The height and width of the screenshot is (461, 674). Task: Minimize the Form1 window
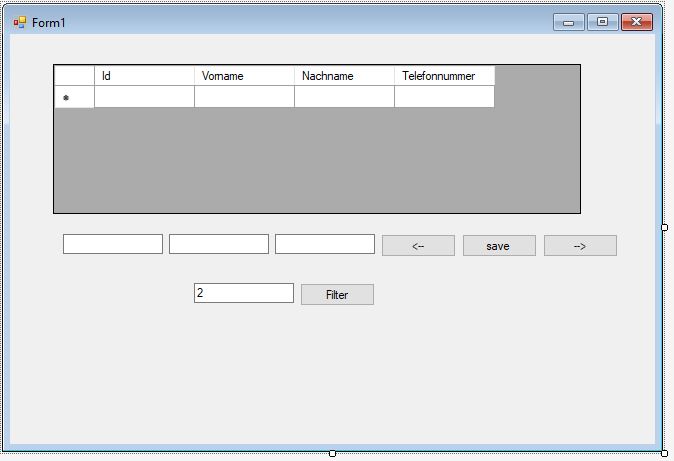(x=569, y=22)
